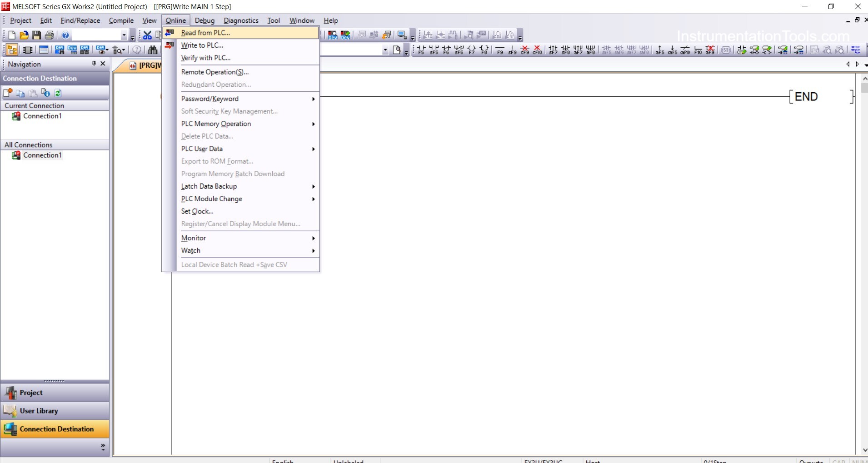Insert coil using F7 icon
The image size is (868, 463).
472,50
